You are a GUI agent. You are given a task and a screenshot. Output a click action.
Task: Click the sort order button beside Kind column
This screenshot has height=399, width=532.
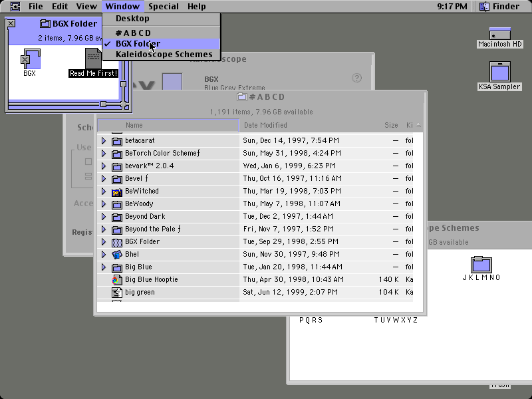pyautogui.click(x=418, y=125)
